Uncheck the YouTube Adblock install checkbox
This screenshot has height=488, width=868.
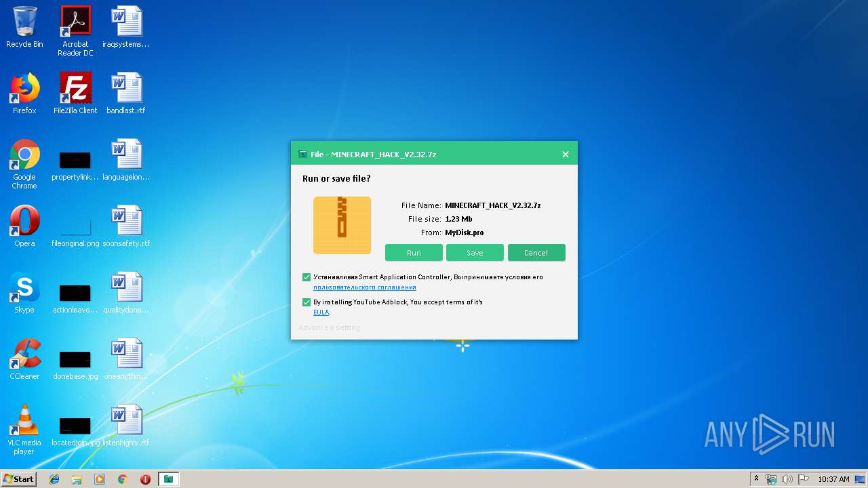(x=307, y=302)
